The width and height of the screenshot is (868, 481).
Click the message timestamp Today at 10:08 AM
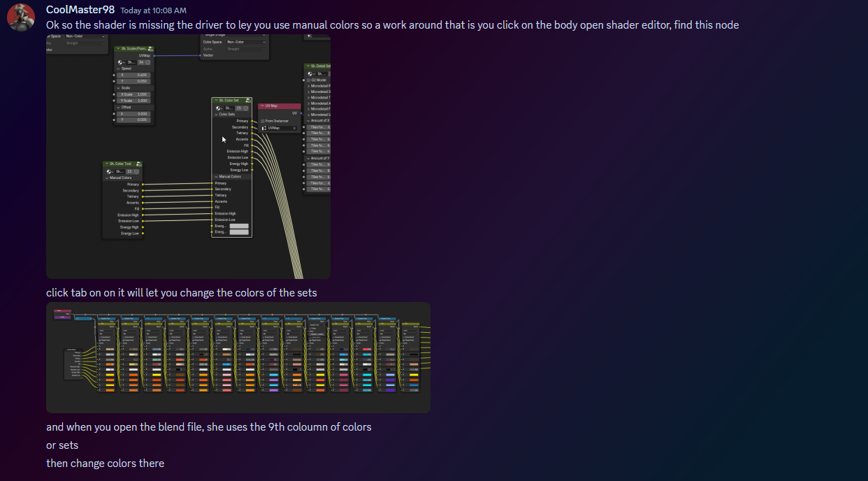153,10
